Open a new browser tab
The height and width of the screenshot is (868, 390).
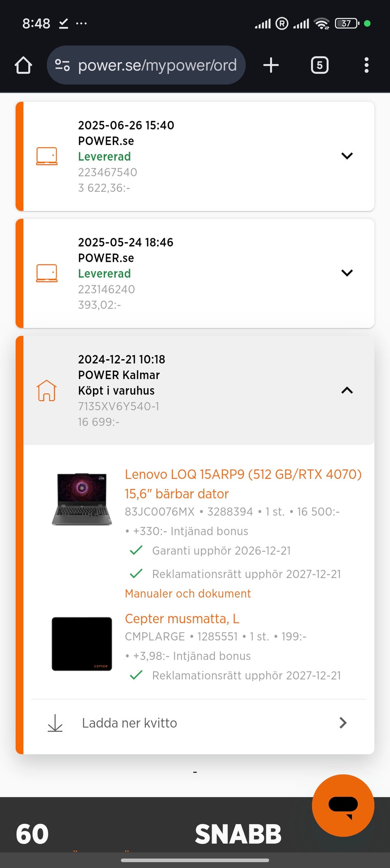pyautogui.click(x=271, y=65)
